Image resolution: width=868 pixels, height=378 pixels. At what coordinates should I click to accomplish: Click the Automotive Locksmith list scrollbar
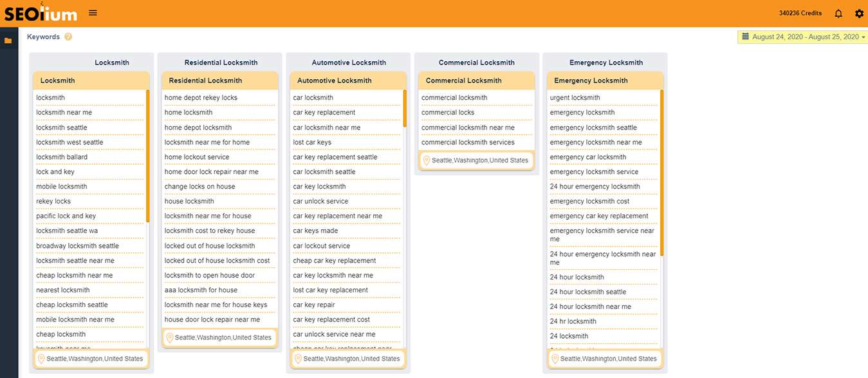[405, 108]
